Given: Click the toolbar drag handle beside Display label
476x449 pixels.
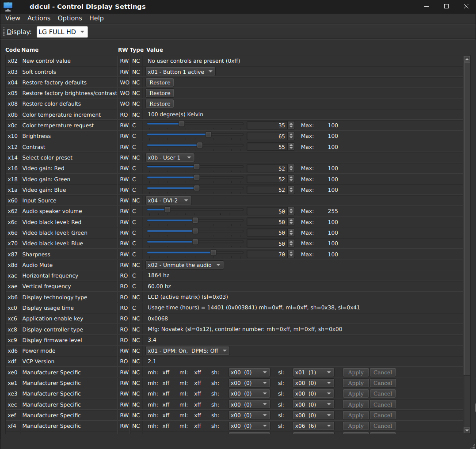Looking at the screenshot, I should pos(4,32).
